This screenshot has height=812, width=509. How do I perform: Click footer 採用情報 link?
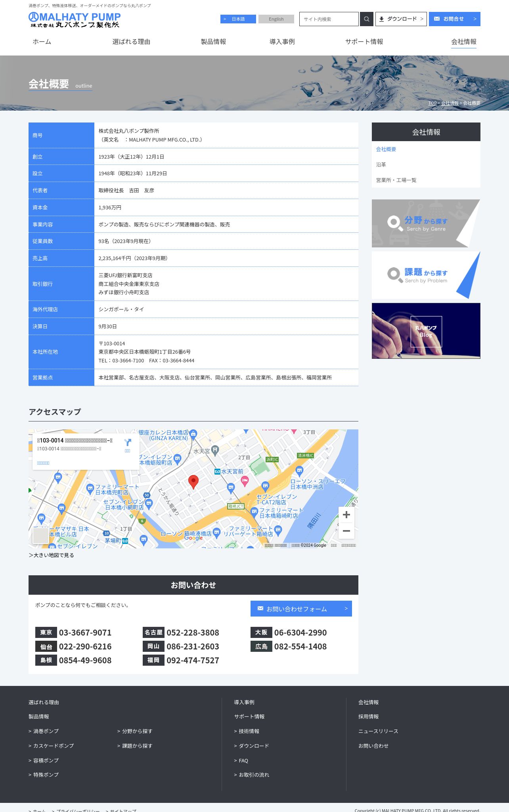(x=369, y=716)
